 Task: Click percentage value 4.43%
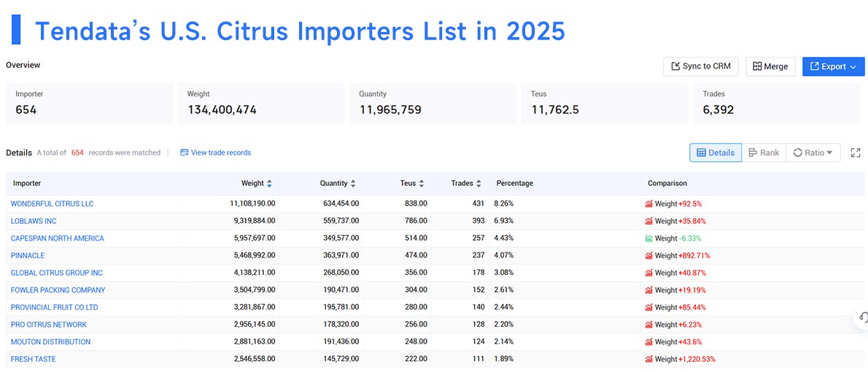504,238
